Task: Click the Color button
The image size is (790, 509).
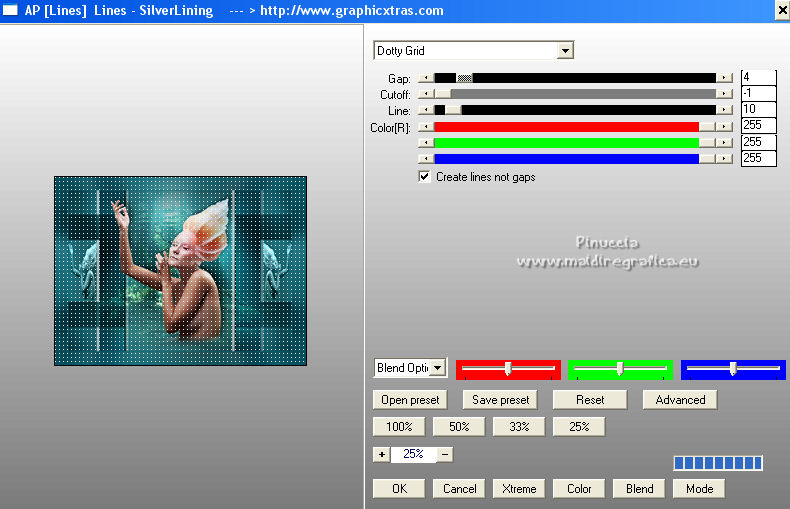Action: tap(579, 489)
